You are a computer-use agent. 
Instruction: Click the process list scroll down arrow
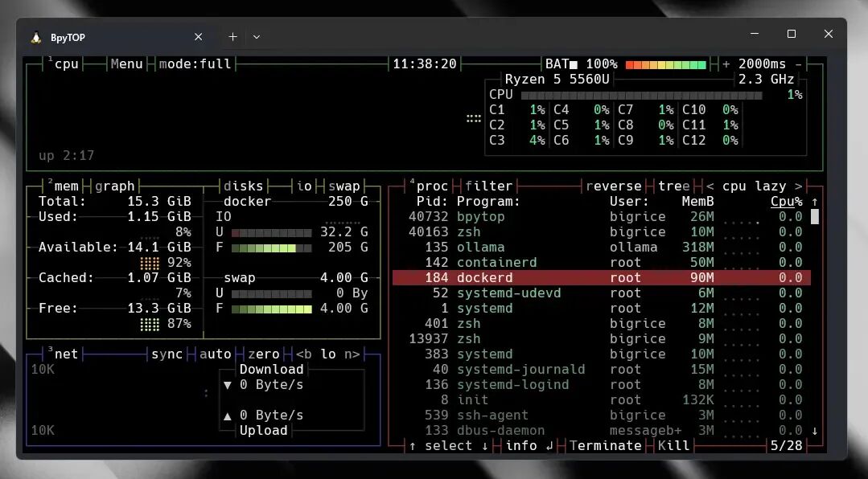tap(814, 431)
